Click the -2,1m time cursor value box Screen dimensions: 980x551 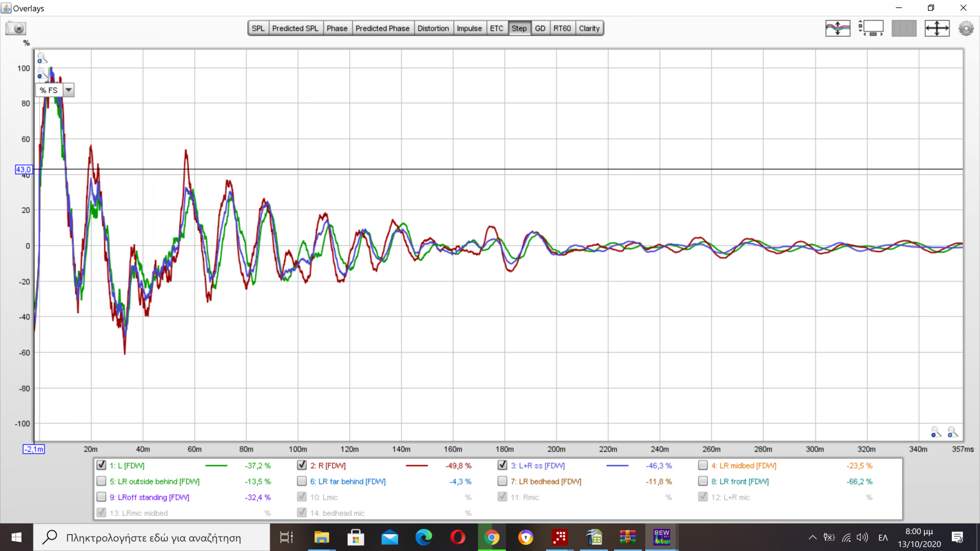coord(34,449)
